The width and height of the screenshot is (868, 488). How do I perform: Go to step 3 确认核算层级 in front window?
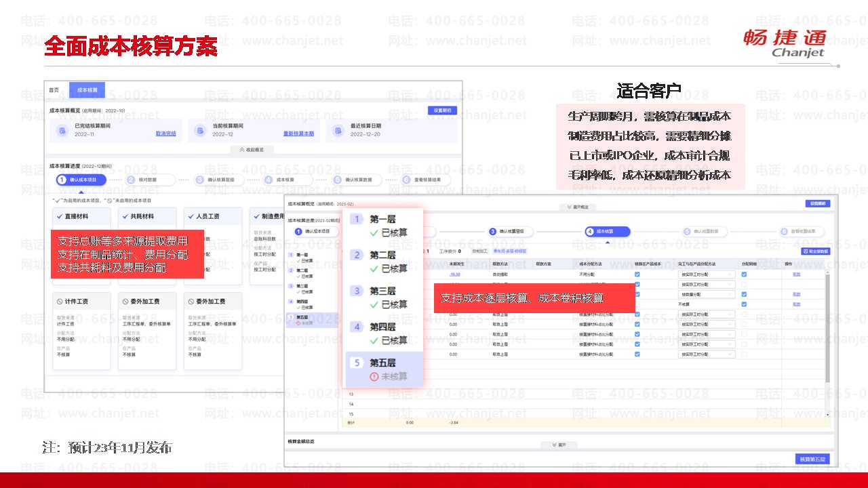pos(511,231)
